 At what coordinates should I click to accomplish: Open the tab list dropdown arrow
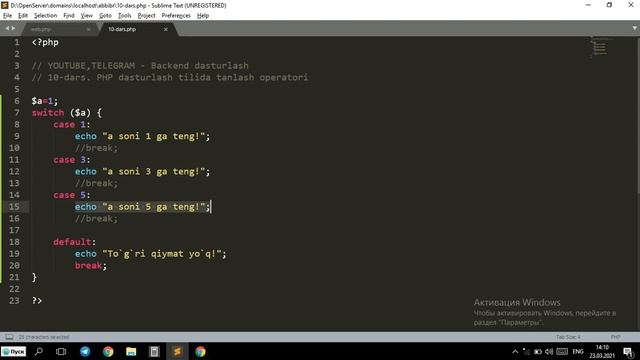click(635, 28)
